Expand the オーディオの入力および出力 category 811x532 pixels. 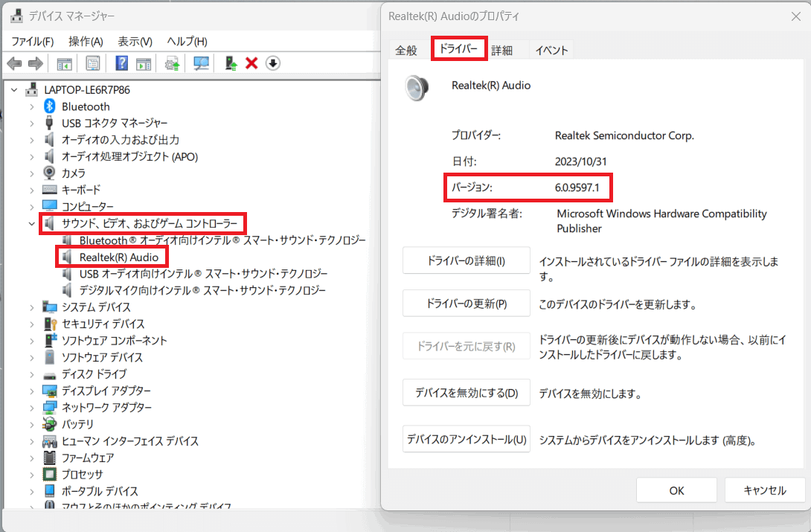(x=31, y=140)
